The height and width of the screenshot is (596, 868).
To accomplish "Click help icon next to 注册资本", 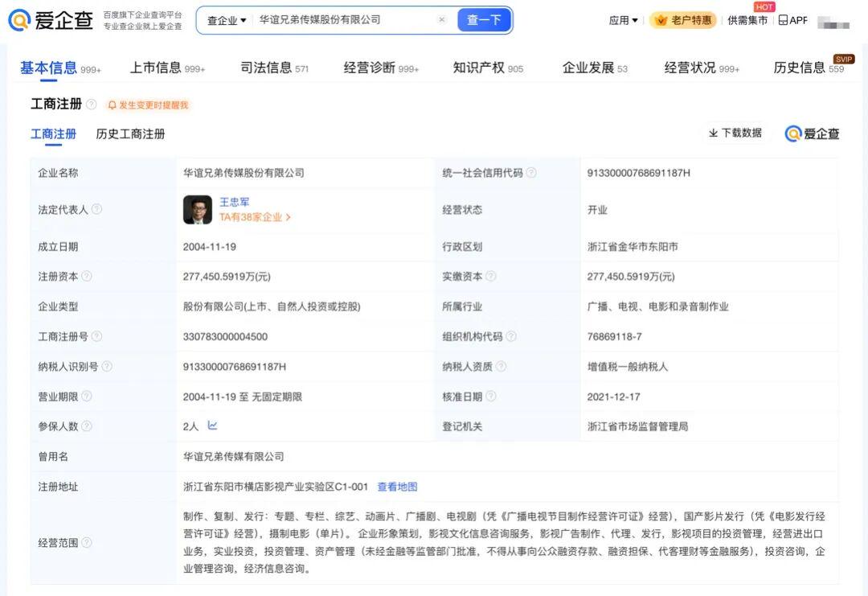I will click(x=87, y=276).
